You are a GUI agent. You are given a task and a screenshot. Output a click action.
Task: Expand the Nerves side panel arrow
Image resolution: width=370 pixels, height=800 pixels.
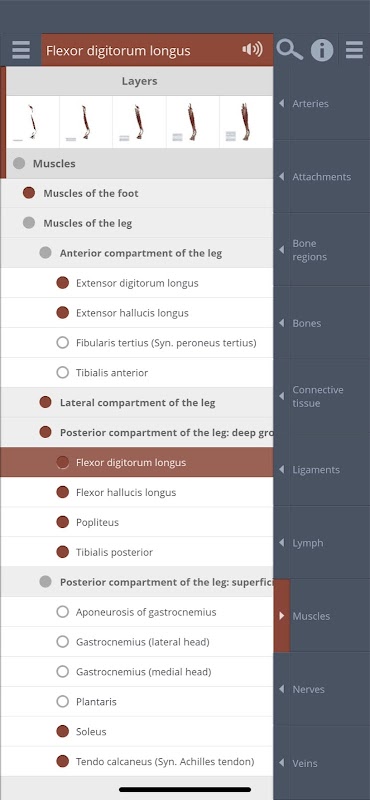282,689
